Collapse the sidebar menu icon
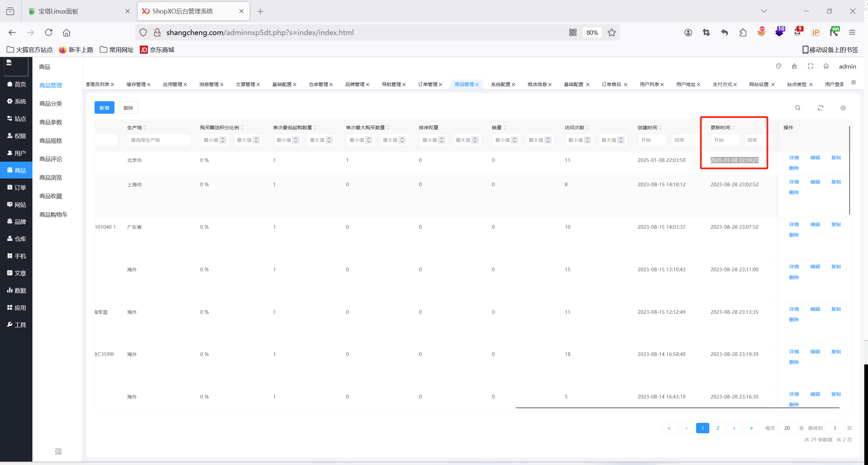868x465 pixels. coord(58,452)
